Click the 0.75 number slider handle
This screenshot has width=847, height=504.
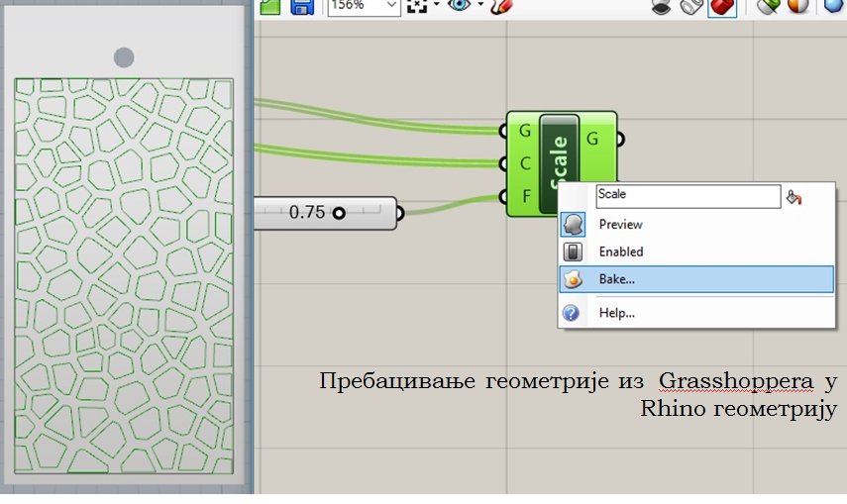(339, 213)
